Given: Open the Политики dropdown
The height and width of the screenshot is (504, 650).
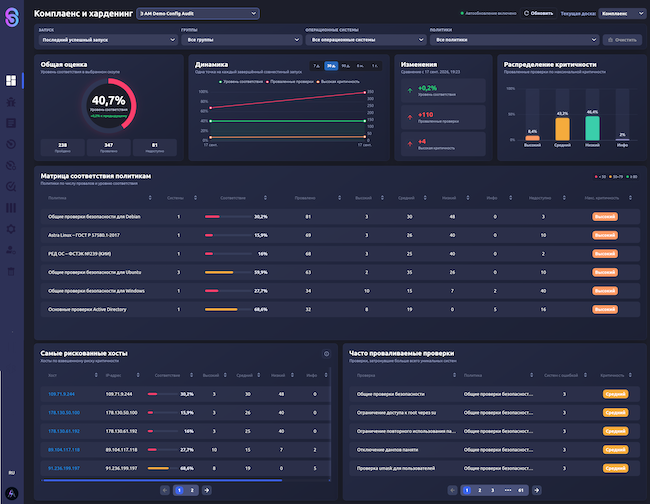Looking at the screenshot, I should coord(514,40).
